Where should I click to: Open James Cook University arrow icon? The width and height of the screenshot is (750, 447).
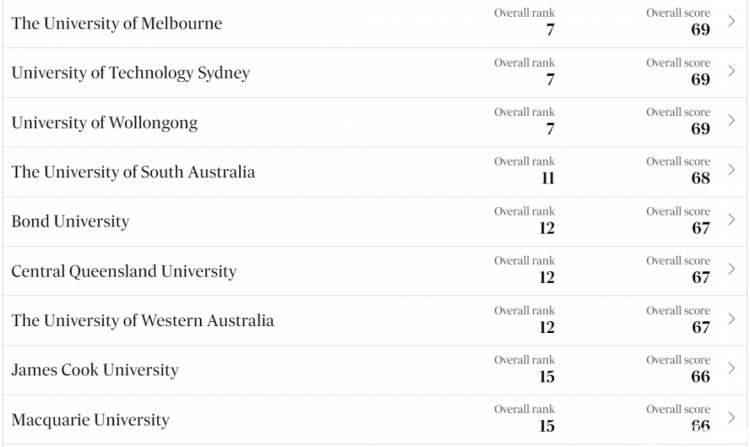coord(731,368)
